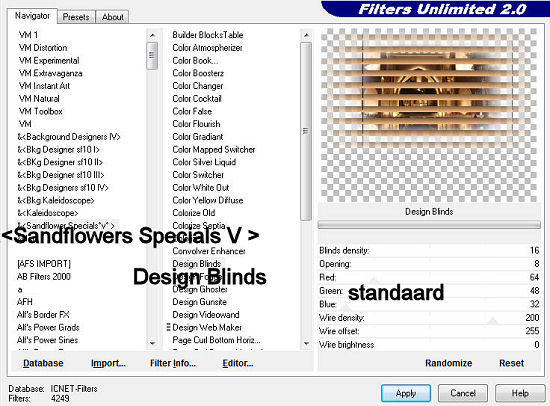Select VM Distortion category
This screenshot has height=406, width=550.
tap(43, 48)
